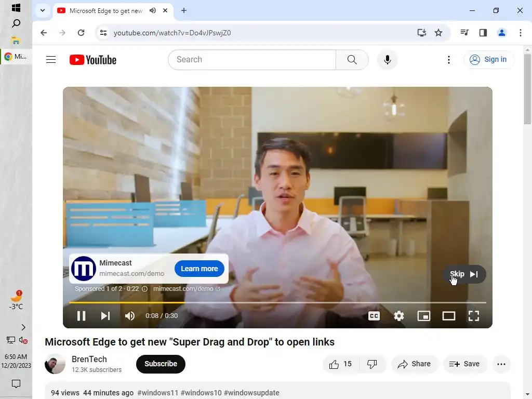
Task: Open the mimecast.com/demo sponsored link
Action: (x=187, y=289)
